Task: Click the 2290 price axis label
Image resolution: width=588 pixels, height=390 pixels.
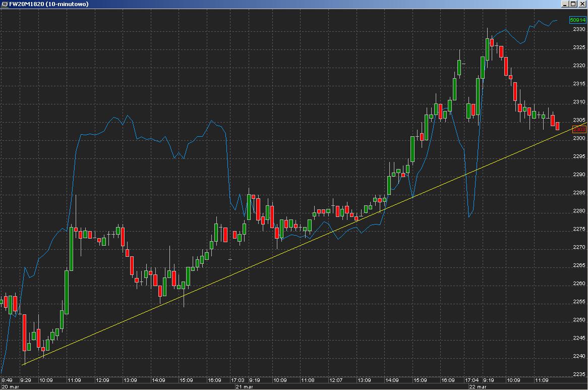Action: (579, 175)
